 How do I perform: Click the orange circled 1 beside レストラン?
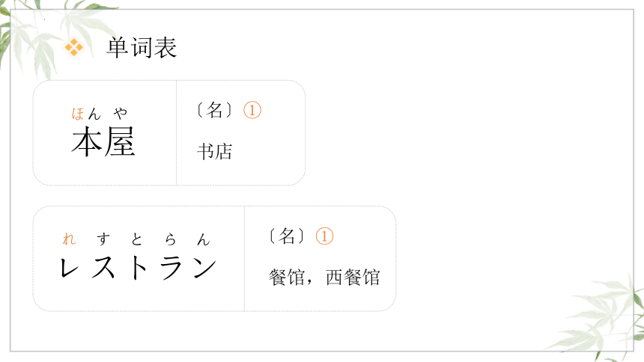[x=324, y=236]
